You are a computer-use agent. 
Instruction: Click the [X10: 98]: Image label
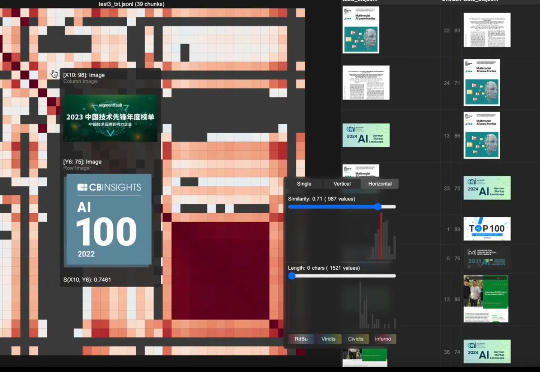[84, 75]
